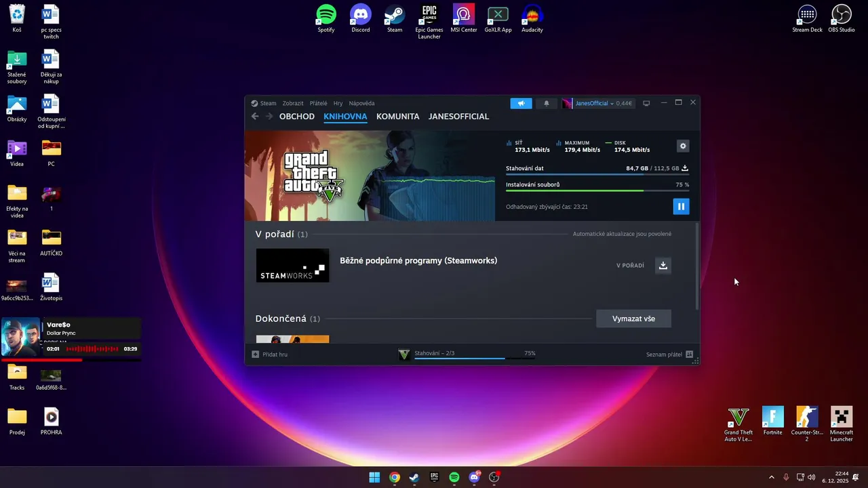Open Discord from the taskbar

[x=475, y=477]
